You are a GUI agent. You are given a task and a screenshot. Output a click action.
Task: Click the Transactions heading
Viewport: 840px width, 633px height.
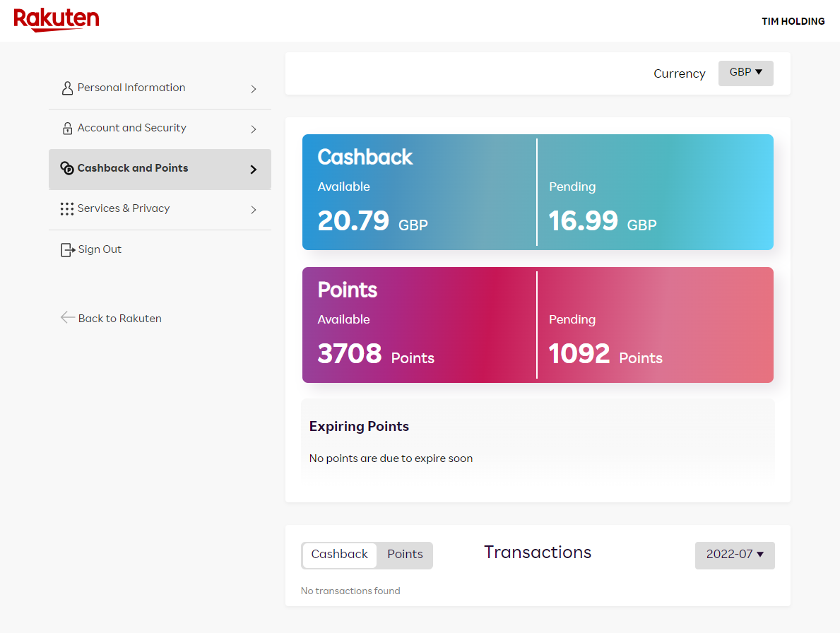(538, 552)
